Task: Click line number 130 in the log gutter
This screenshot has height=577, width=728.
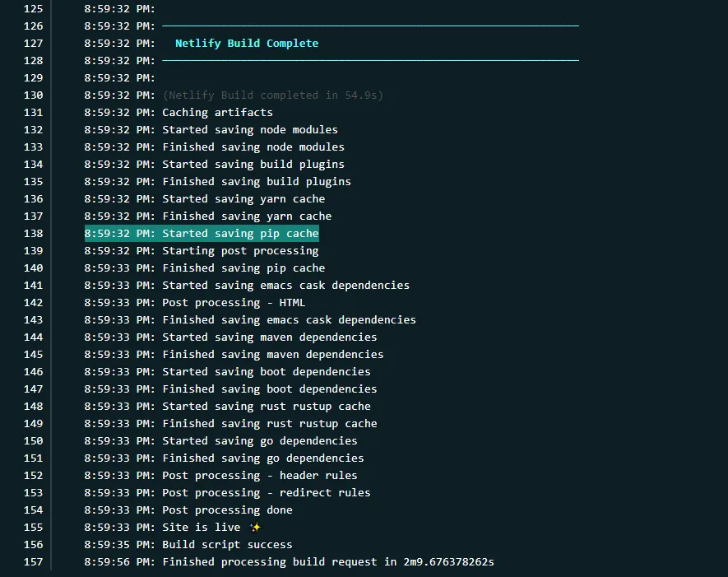Action: pos(34,95)
